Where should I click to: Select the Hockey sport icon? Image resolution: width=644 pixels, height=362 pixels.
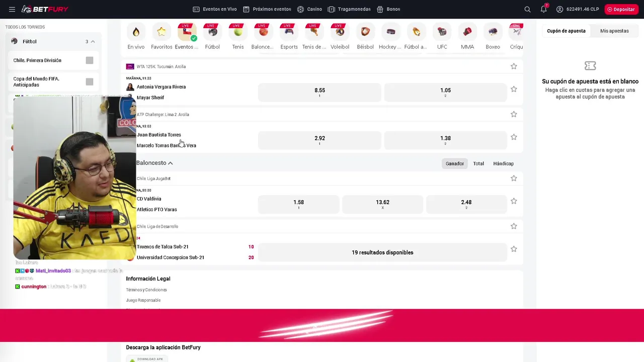(391, 32)
